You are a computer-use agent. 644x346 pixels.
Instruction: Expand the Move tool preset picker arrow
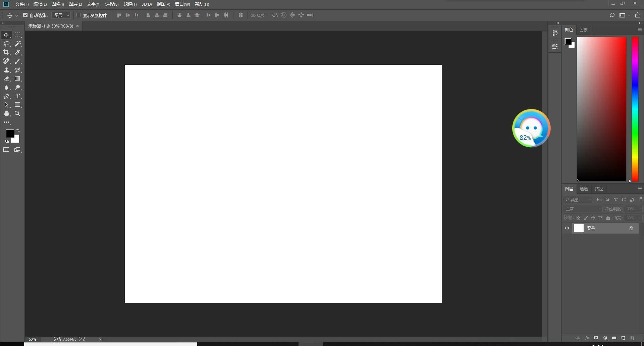coord(16,15)
